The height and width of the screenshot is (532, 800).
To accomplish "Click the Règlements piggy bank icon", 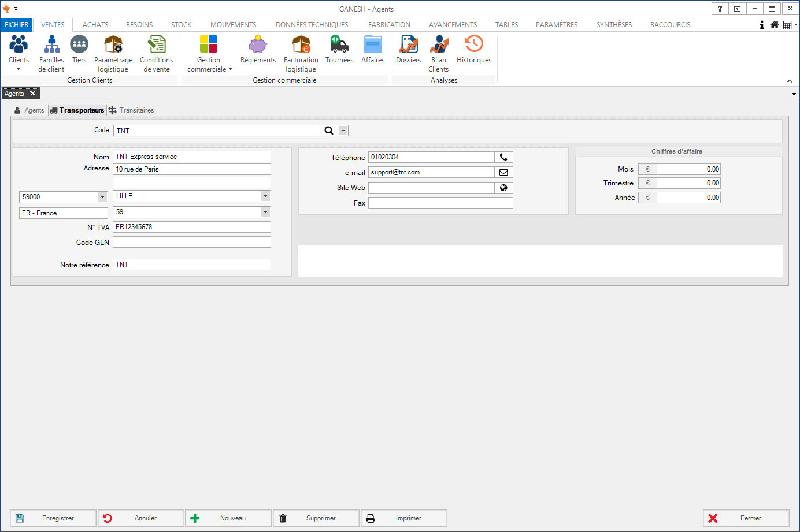I will pyautogui.click(x=258, y=45).
